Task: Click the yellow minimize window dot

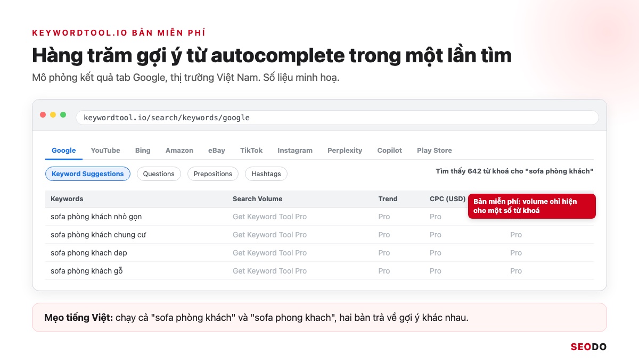Action: [x=53, y=115]
